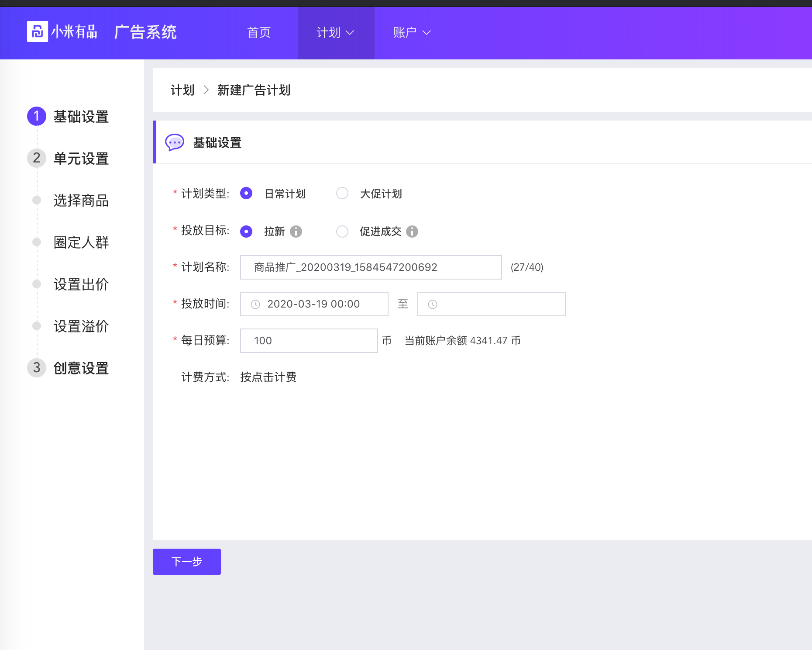Click the 按点击计费 billing text
Image resolution: width=812 pixels, height=650 pixels.
(x=268, y=377)
